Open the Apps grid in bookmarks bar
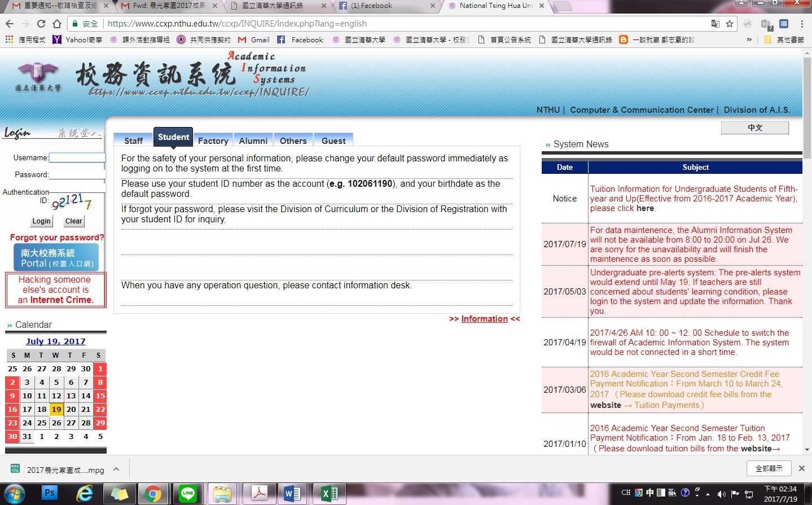 pos(9,39)
